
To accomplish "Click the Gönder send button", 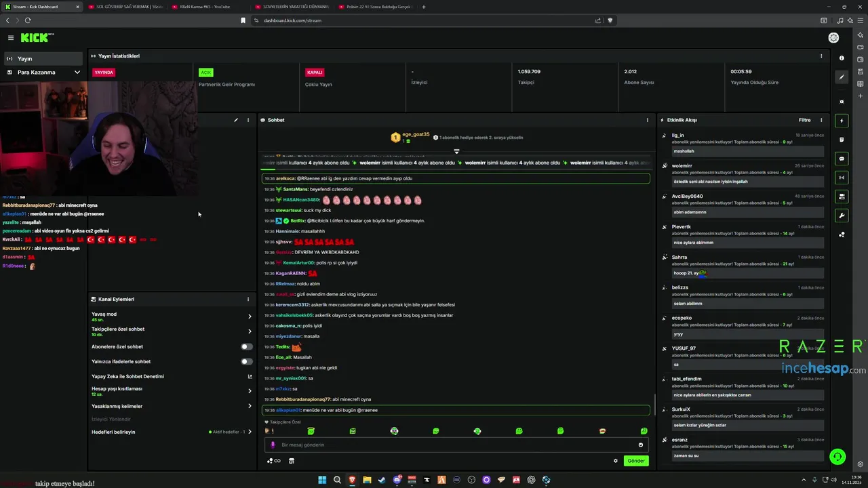I will [636, 461].
